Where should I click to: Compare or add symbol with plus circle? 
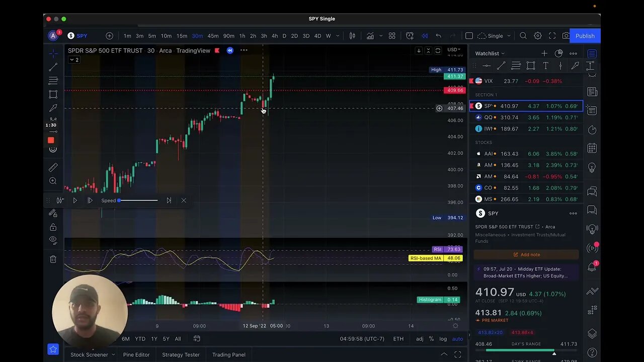coord(109,36)
